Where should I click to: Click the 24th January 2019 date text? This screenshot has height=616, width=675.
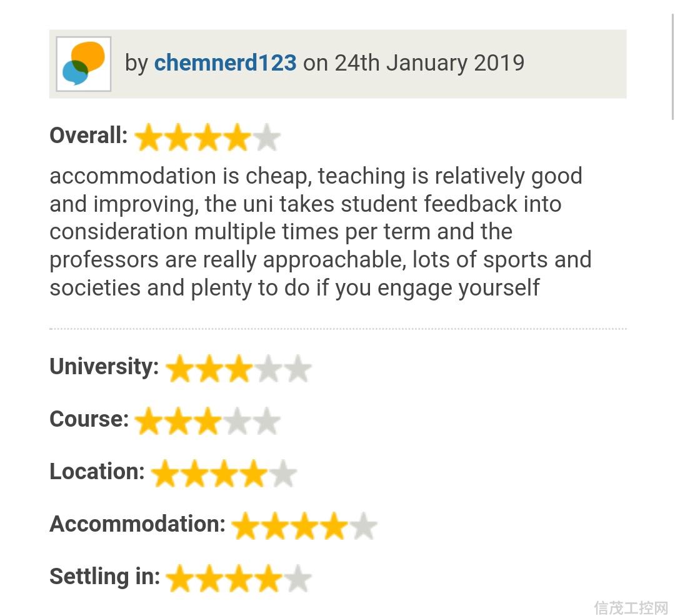pos(429,63)
